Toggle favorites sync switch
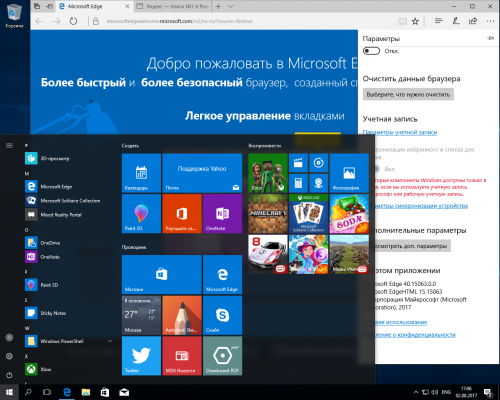This screenshot has width=500, height=400. [378, 169]
